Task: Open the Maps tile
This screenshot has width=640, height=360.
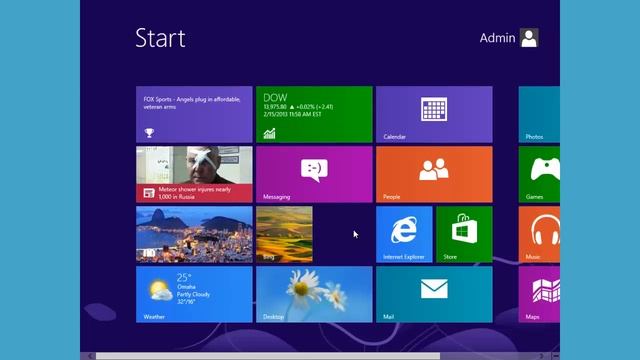Action: tap(539, 294)
